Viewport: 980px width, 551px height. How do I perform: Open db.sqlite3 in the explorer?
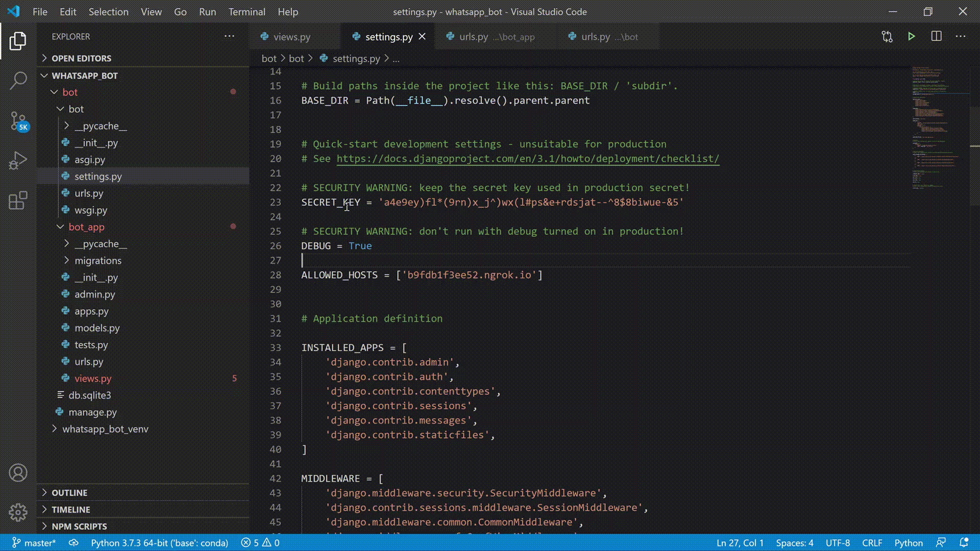coord(89,395)
